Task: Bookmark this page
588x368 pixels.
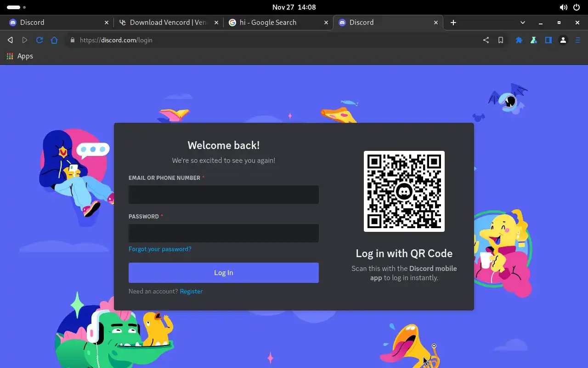Action: click(501, 40)
